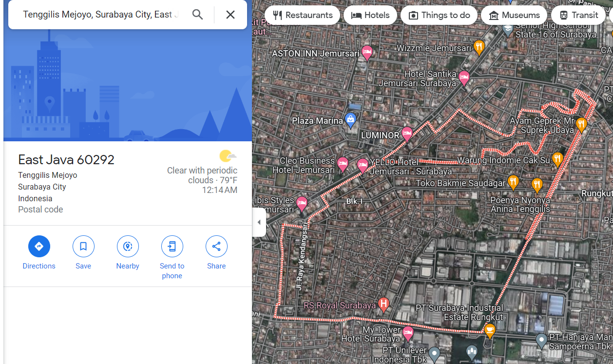Open Wizzmie Jemursari restaurant pin
Screen dimensions: 613x364
479,47
